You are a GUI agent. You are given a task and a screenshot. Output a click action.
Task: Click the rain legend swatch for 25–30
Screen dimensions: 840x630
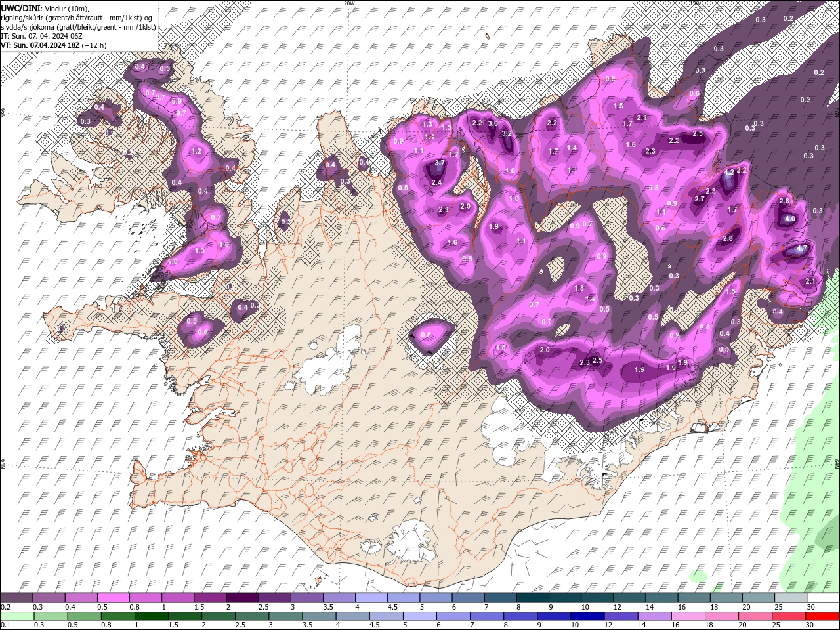[790, 616]
